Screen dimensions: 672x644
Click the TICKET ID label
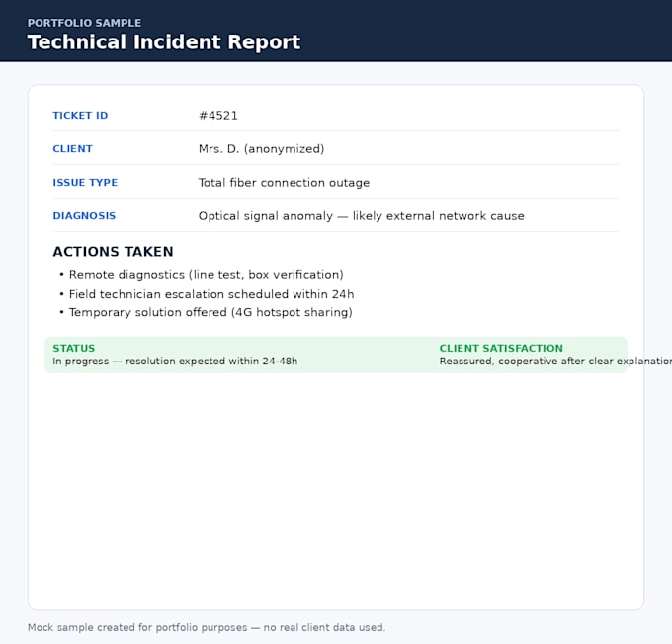tap(80, 116)
